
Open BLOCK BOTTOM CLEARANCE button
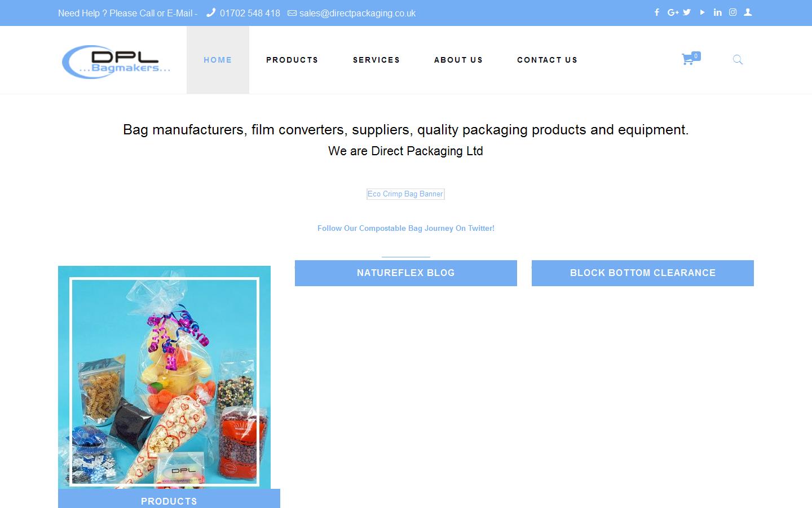(643, 273)
